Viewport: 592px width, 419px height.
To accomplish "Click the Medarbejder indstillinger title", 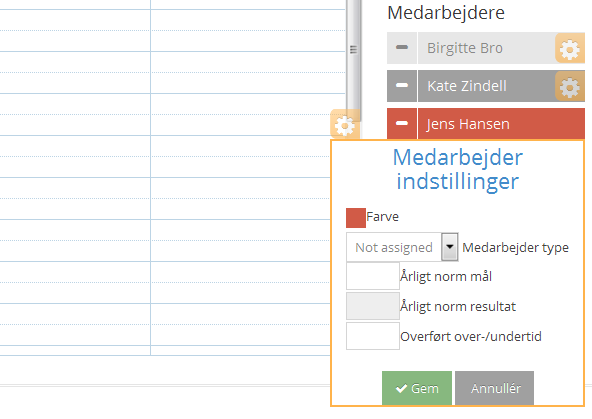I will [x=458, y=169].
